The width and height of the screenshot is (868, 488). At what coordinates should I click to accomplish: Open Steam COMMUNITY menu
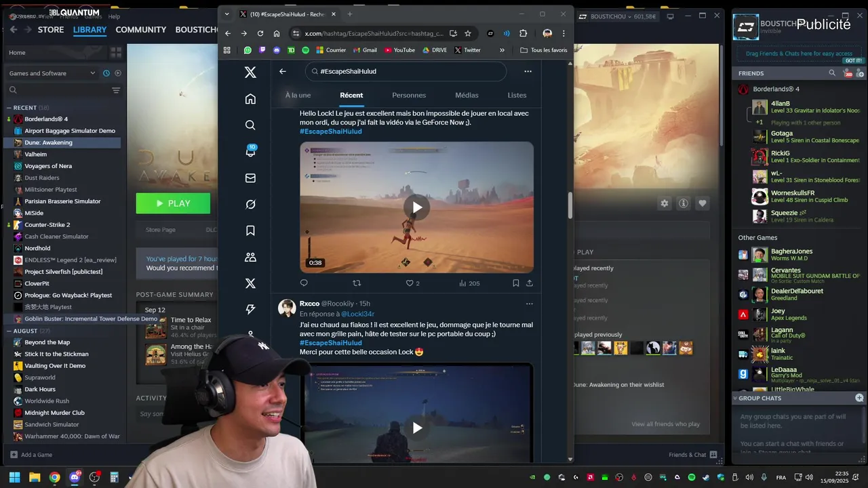[140, 30]
